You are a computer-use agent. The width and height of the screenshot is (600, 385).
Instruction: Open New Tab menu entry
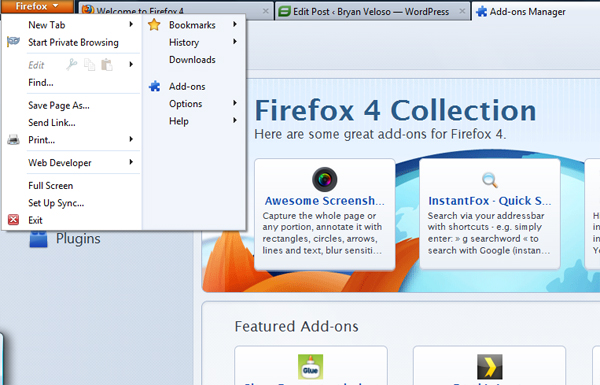tap(47, 25)
